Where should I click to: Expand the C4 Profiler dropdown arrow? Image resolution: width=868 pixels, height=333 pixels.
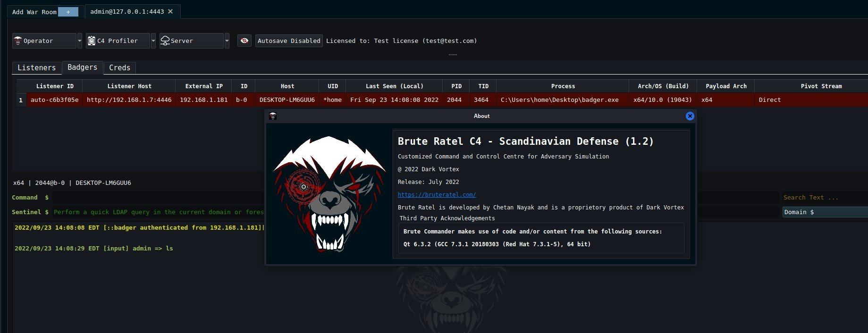(153, 41)
